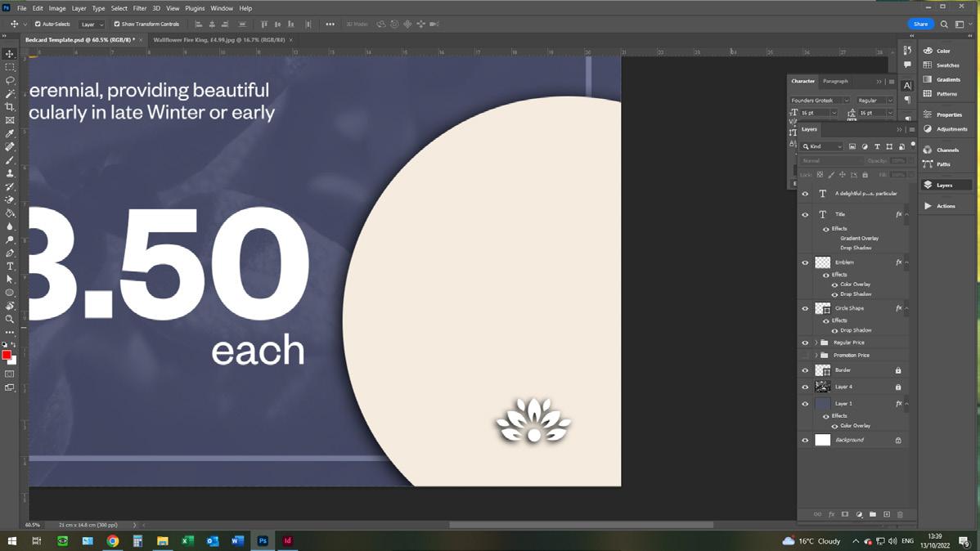Viewport: 980px width, 551px height.
Task: Toggle the Auto-Select checkbox
Action: [38, 24]
